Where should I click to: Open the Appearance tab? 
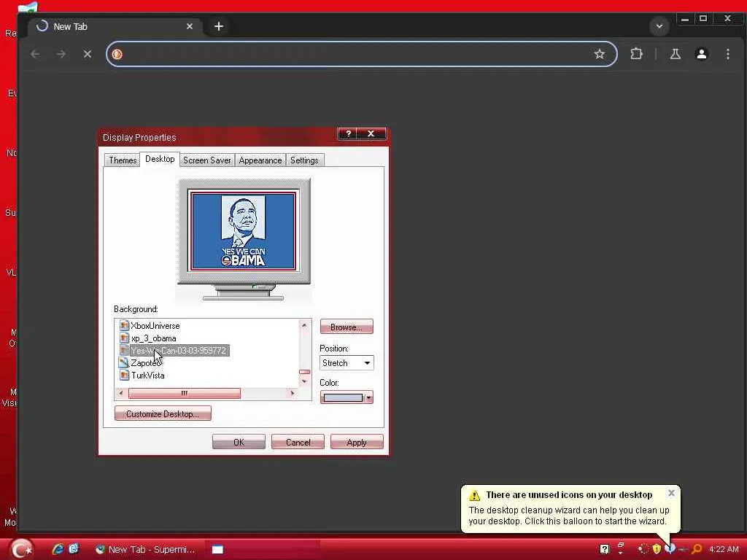click(260, 160)
